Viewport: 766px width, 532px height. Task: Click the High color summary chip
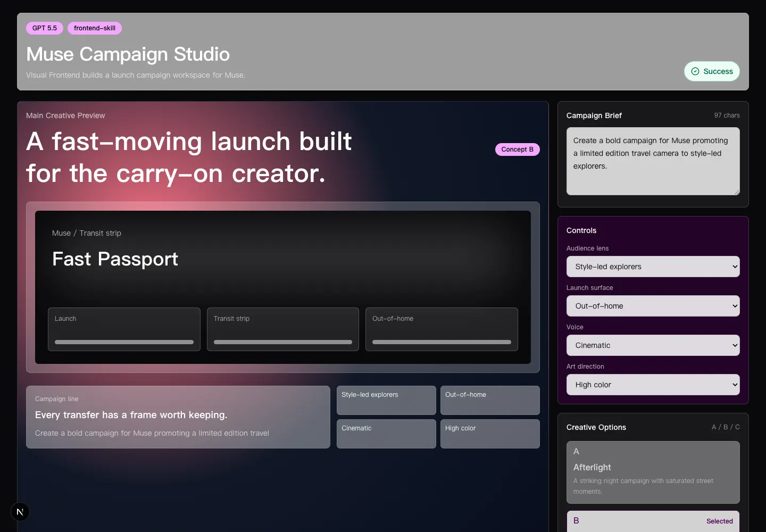(490, 434)
